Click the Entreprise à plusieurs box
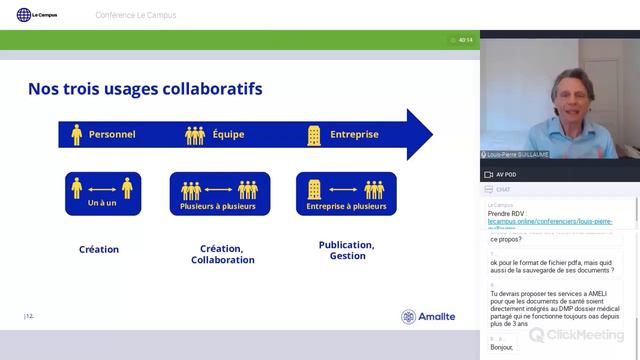 tap(347, 194)
